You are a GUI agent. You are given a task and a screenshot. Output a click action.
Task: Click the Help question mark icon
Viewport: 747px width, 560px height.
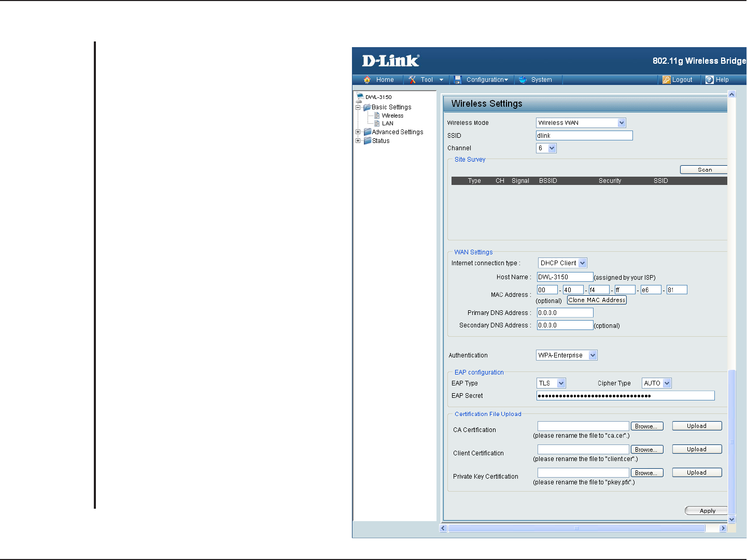[x=710, y=80]
